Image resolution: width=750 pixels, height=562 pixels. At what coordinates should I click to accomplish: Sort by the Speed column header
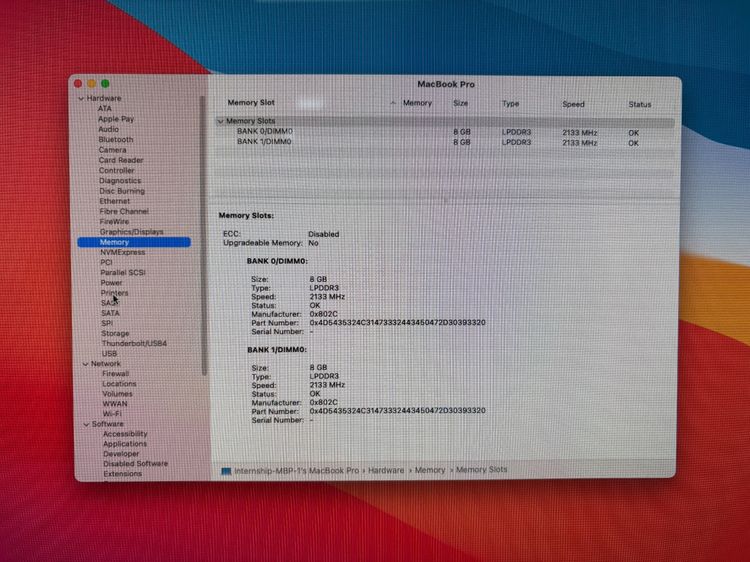pyautogui.click(x=574, y=104)
